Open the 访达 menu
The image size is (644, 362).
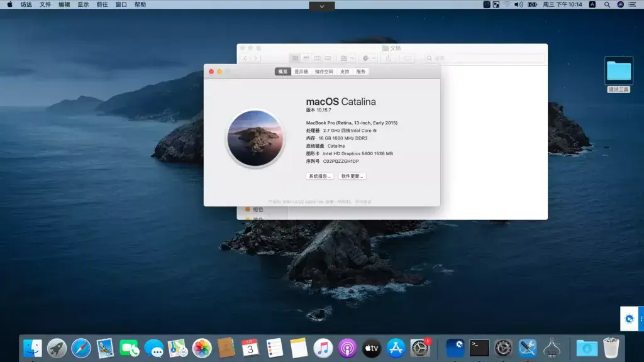[26, 4]
